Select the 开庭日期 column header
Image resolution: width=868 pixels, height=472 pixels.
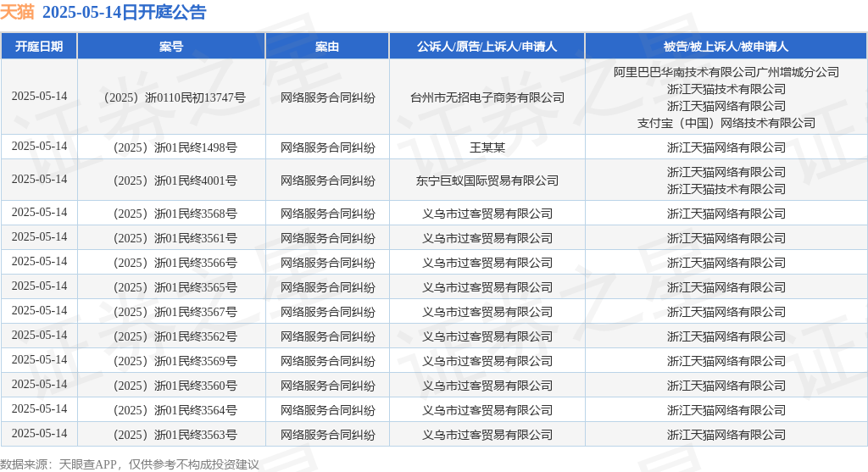coord(39,47)
